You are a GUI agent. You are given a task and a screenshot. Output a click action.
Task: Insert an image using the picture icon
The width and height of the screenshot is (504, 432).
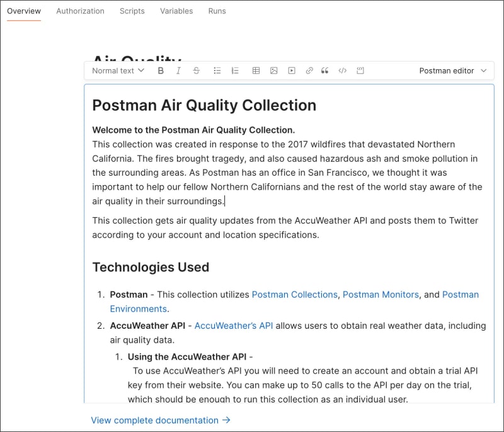(x=273, y=71)
